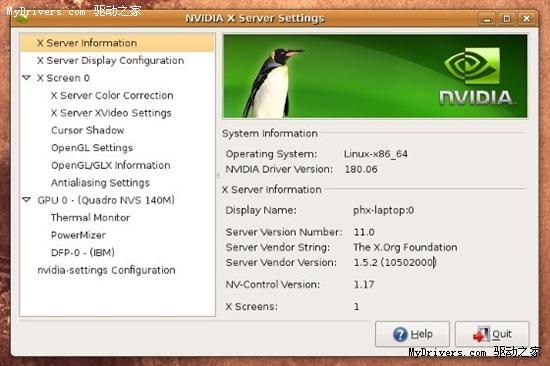This screenshot has height=366, width=550.
Task: Select Cursor Shadow entry
Action: [x=87, y=130]
